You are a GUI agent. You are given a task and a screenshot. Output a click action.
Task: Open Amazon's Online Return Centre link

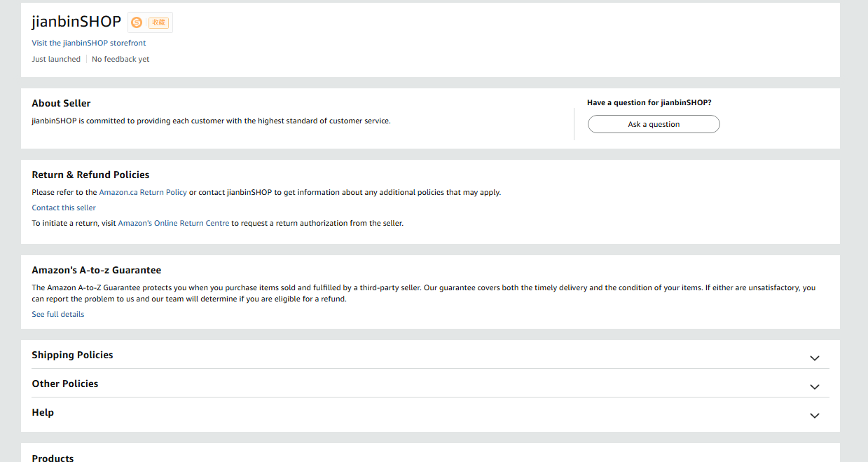pos(174,223)
